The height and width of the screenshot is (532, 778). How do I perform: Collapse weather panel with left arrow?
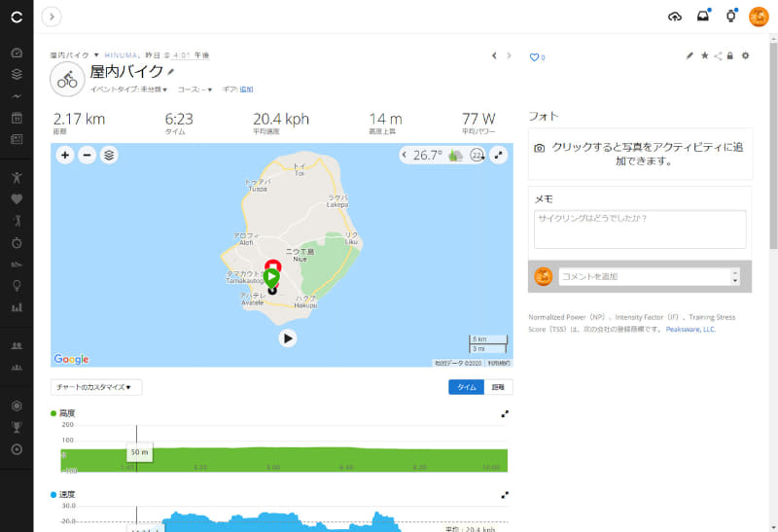[405, 155]
